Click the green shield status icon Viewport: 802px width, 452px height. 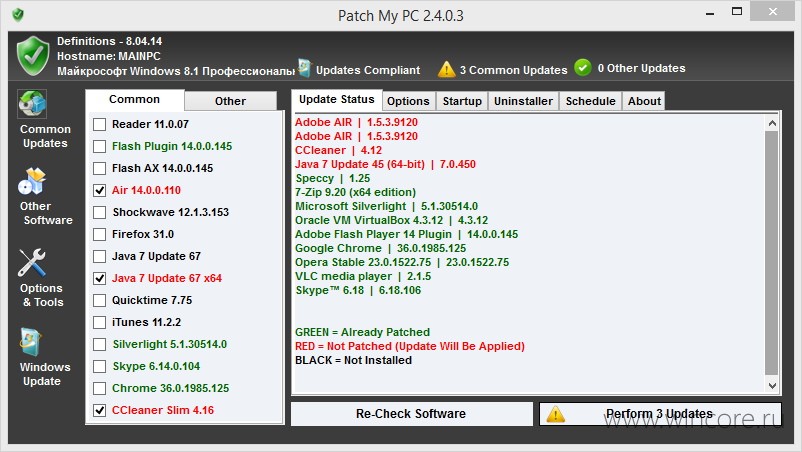tap(33, 56)
